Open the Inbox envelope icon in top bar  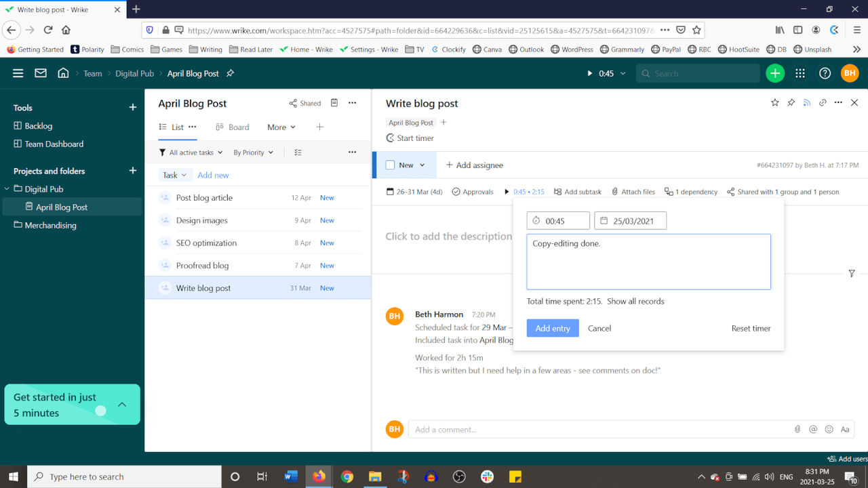pos(40,73)
